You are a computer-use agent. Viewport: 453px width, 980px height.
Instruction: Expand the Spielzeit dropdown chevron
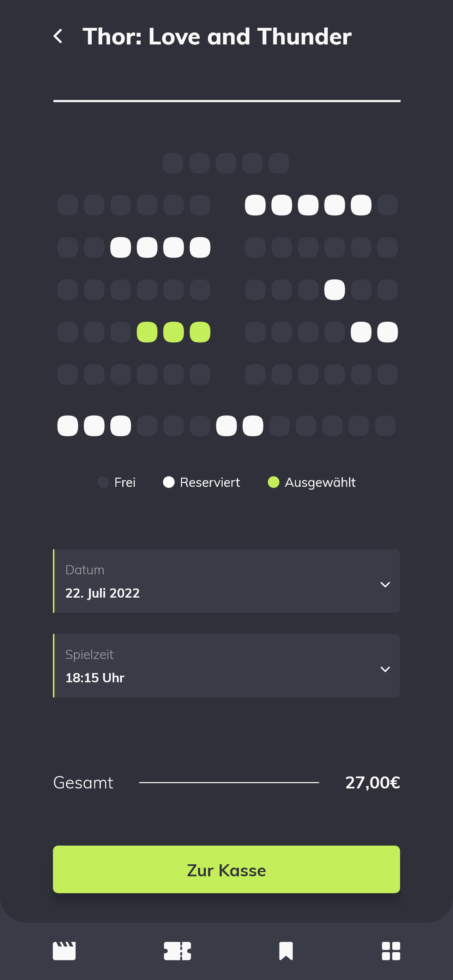pos(385,669)
